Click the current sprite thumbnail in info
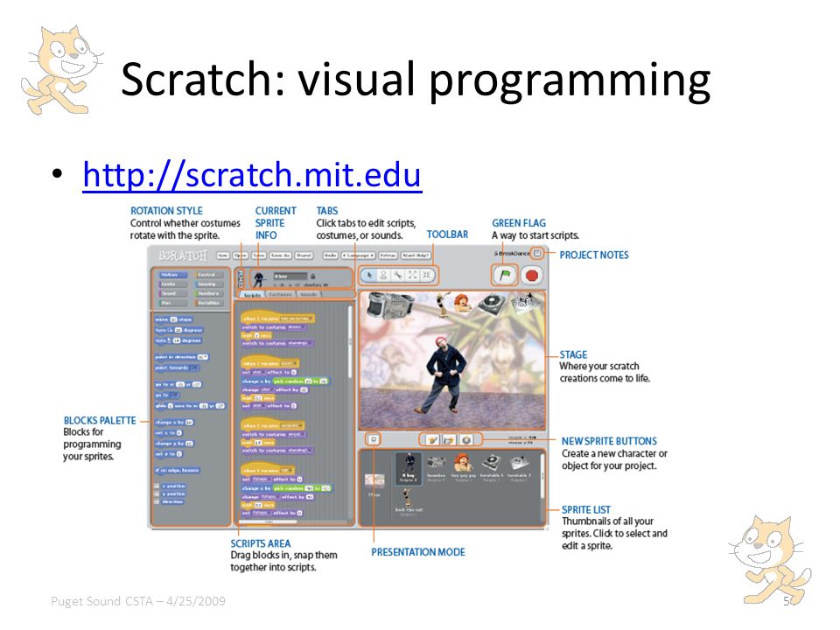The image size is (840, 630). click(x=259, y=280)
